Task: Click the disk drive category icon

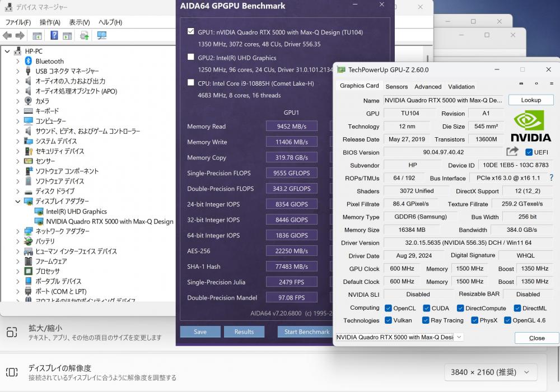Action: point(28,192)
